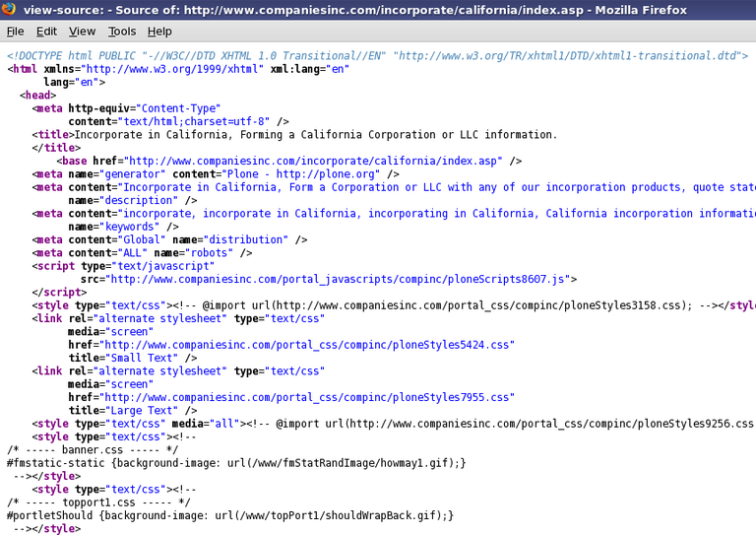Image resolution: width=756 pixels, height=535 pixels.
Task: Click the base href index.asp URL
Action: [313, 162]
